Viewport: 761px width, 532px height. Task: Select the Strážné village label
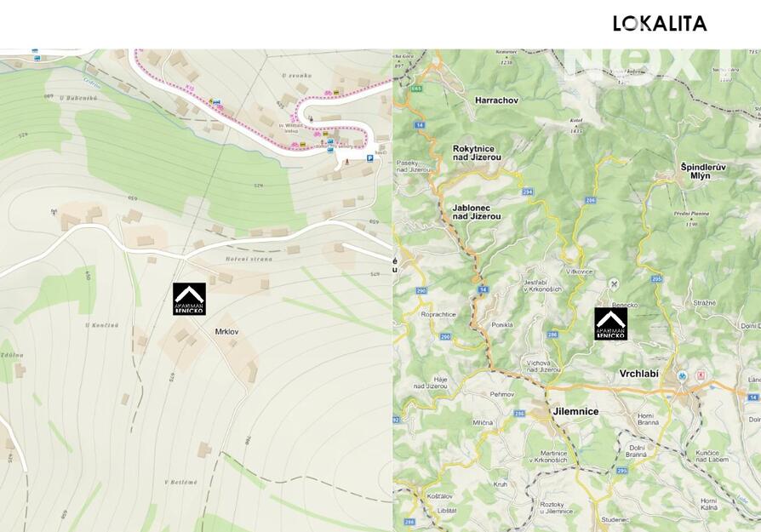[704, 303]
